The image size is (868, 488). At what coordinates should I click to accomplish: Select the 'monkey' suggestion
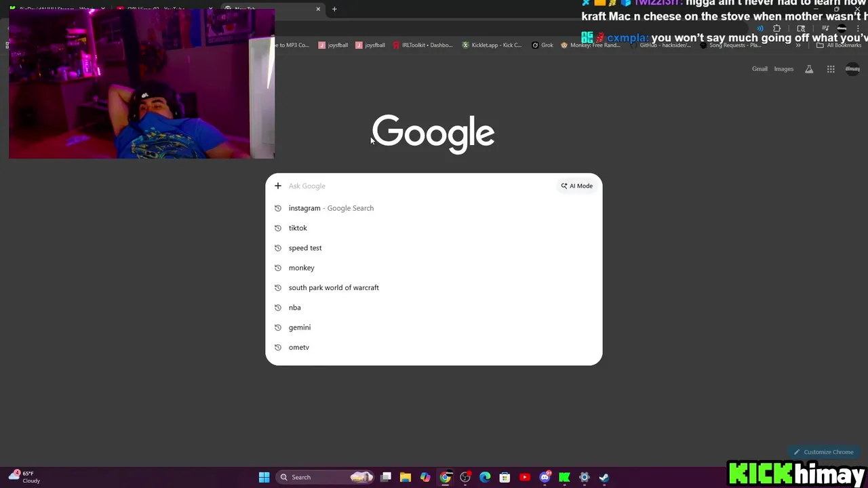tap(433, 268)
